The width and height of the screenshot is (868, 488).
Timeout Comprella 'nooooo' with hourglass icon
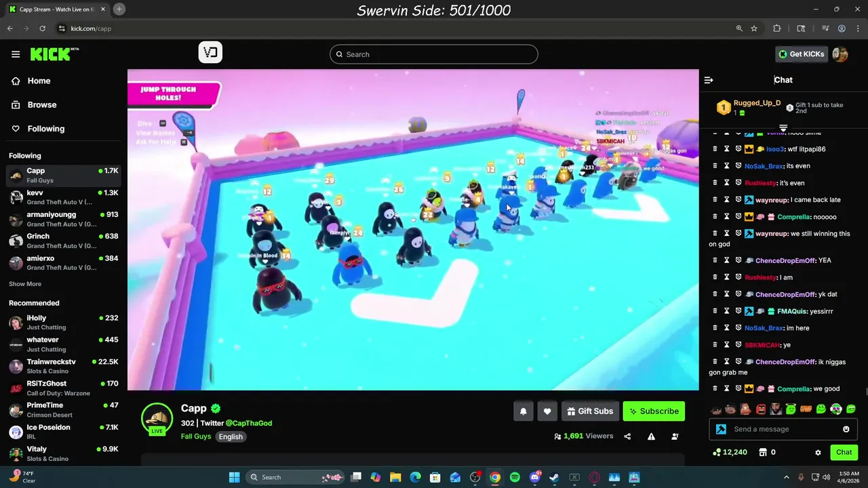(x=726, y=217)
